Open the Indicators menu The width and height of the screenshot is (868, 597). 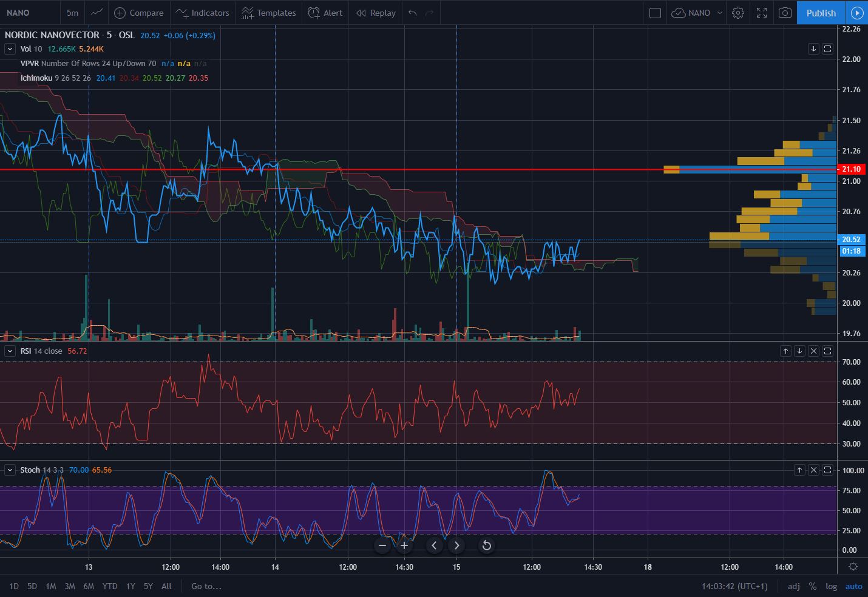pos(202,12)
